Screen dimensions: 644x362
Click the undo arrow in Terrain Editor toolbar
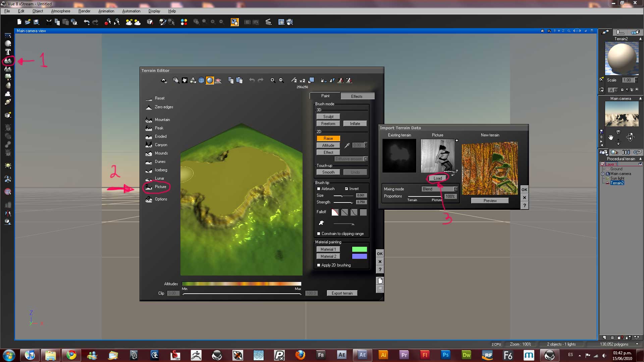[x=252, y=80]
